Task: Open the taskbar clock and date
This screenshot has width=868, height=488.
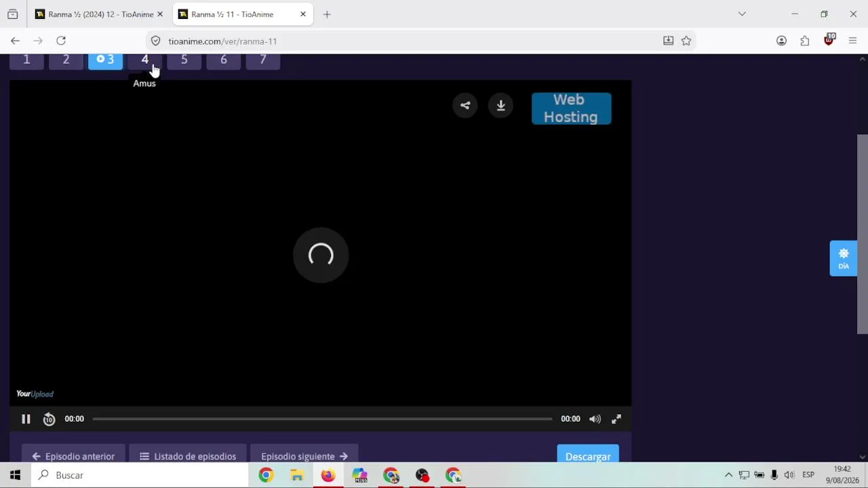Action: pyautogui.click(x=842, y=474)
